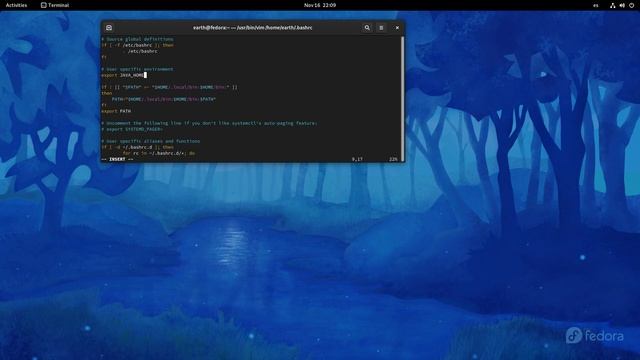Click the '# Source global definitions' comment
This screenshot has width=640, height=360.
point(137,39)
